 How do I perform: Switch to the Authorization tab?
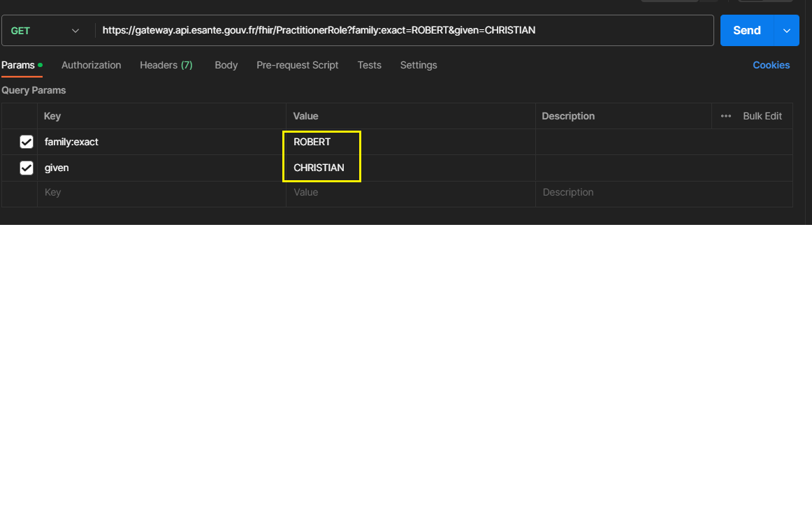point(91,65)
